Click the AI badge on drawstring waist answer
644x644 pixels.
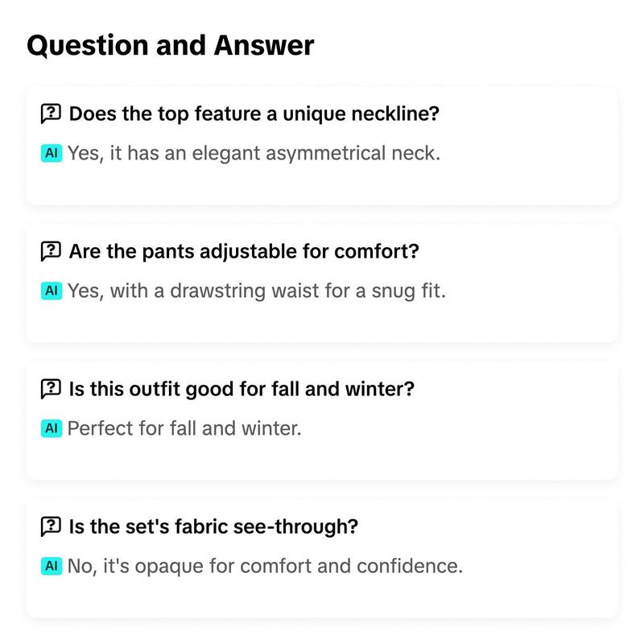click(52, 291)
